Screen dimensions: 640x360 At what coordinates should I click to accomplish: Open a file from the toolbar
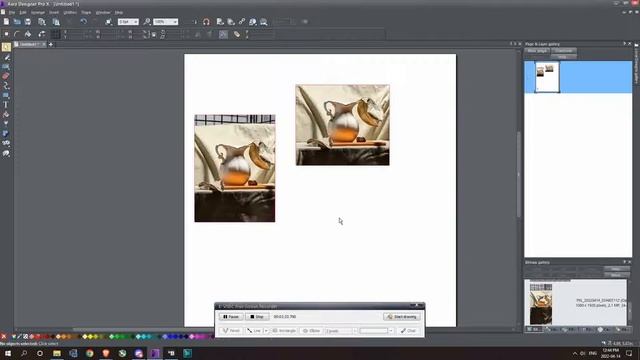pos(17,22)
